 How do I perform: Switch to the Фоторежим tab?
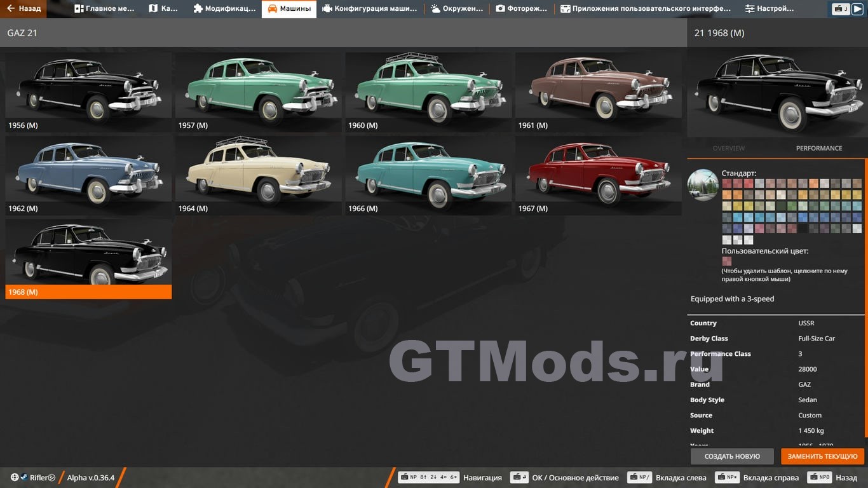click(x=522, y=9)
